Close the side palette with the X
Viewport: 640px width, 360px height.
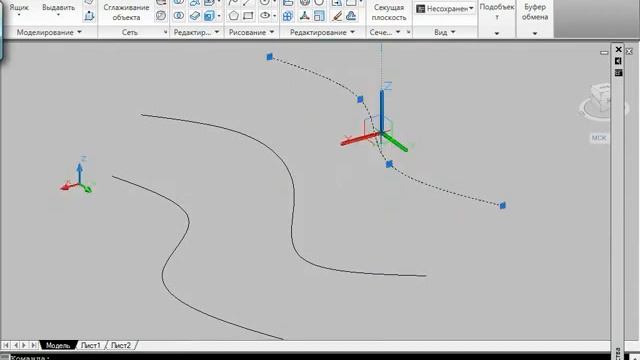(618, 49)
